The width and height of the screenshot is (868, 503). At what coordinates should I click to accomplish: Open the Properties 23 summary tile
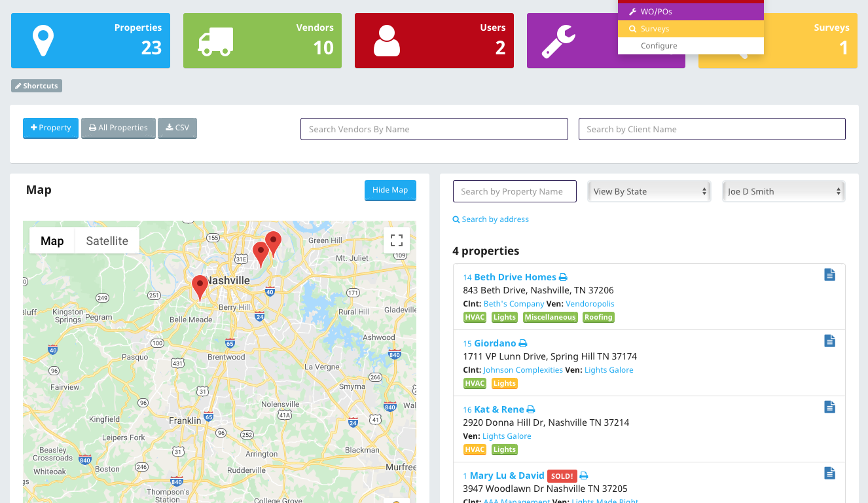click(x=90, y=41)
